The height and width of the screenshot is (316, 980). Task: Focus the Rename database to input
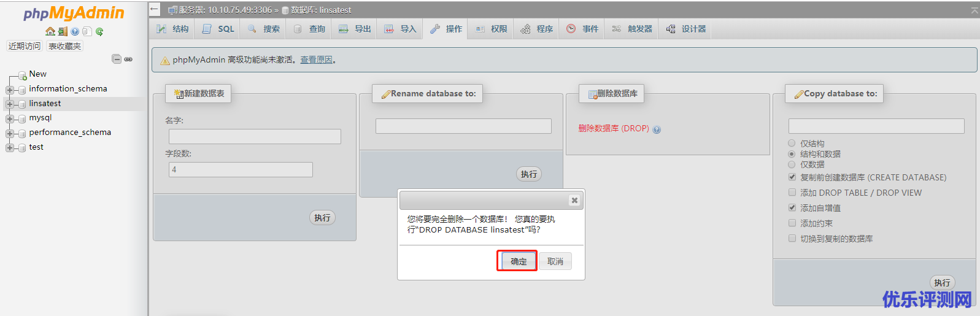(x=463, y=126)
